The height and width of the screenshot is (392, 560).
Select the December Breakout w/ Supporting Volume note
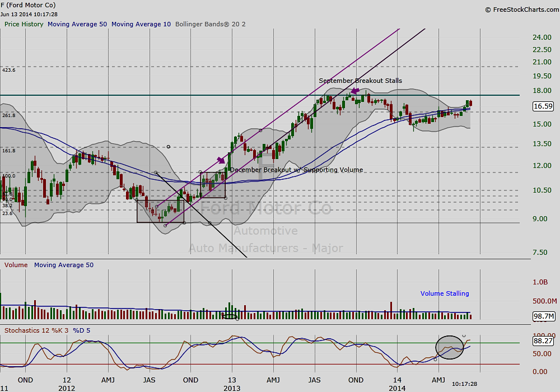point(296,170)
